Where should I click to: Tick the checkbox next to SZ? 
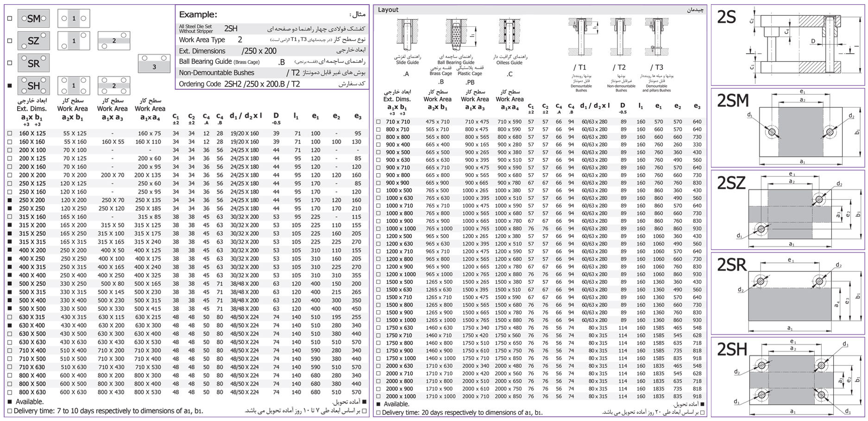(x=10, y=41)
